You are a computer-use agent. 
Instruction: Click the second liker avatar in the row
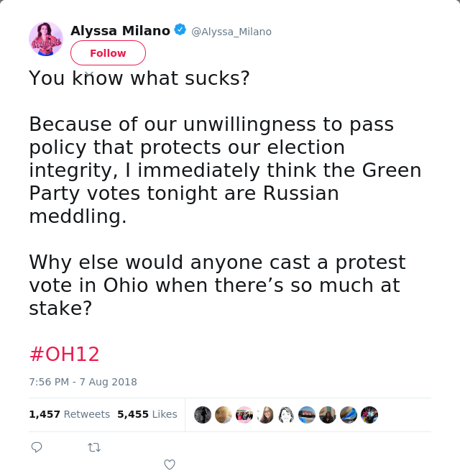(224, 415)
